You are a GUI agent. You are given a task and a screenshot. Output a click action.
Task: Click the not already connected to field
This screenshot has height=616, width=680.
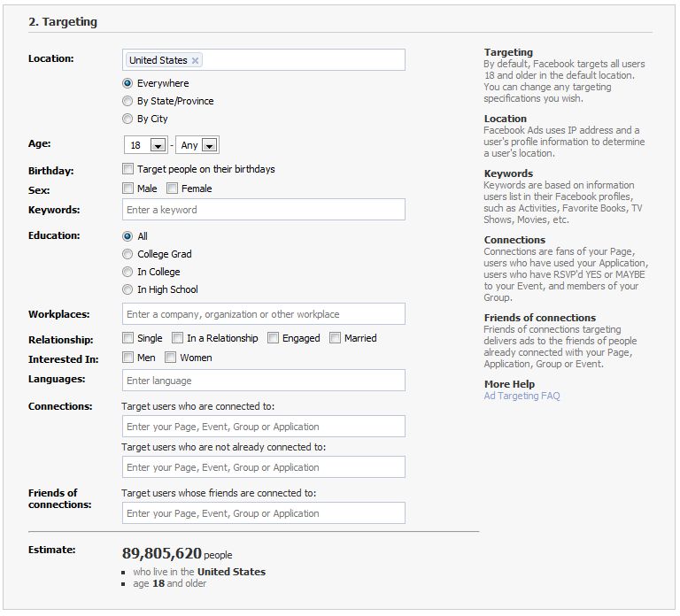pos(263,467)
